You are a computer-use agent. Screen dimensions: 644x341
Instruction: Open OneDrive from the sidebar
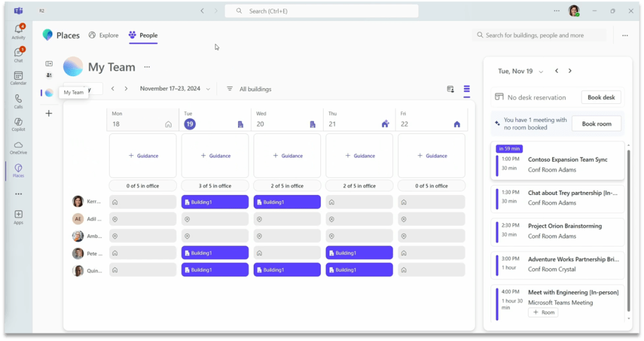coord(18,147)
